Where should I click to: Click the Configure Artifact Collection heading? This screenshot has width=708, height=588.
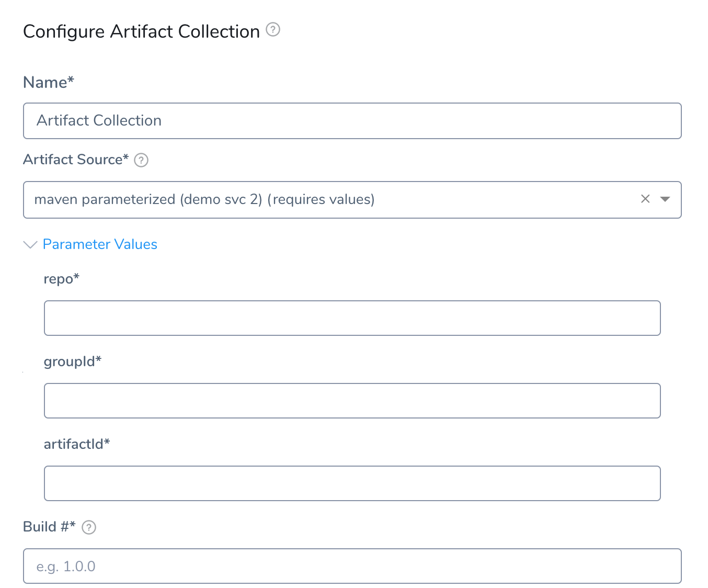[141, 31]
